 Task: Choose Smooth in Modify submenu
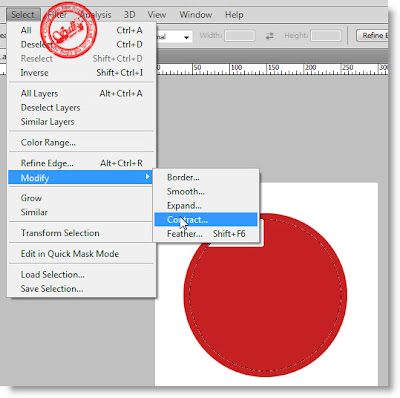(x=206, y=192)
